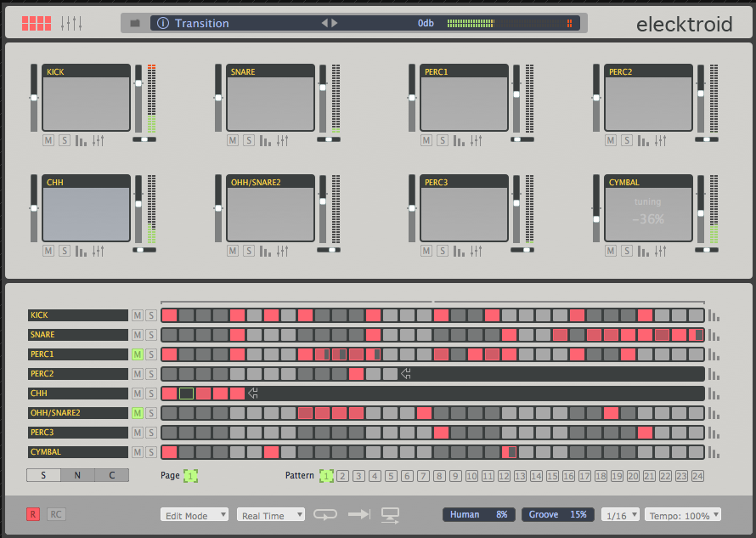Click the loop playback icon
The width and height of the screenshot is (756, 538).
click(x=325, y=514)
